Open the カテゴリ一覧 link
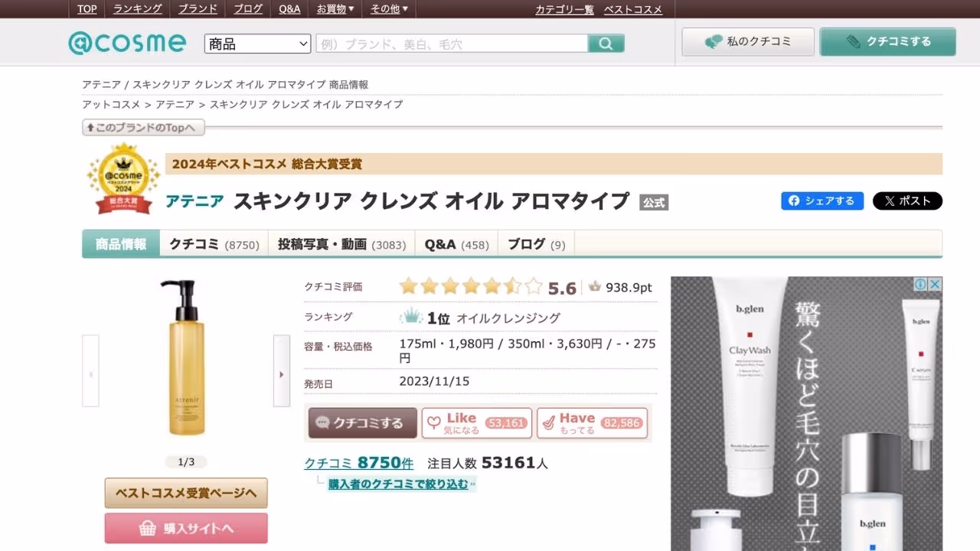 point(564,9)
